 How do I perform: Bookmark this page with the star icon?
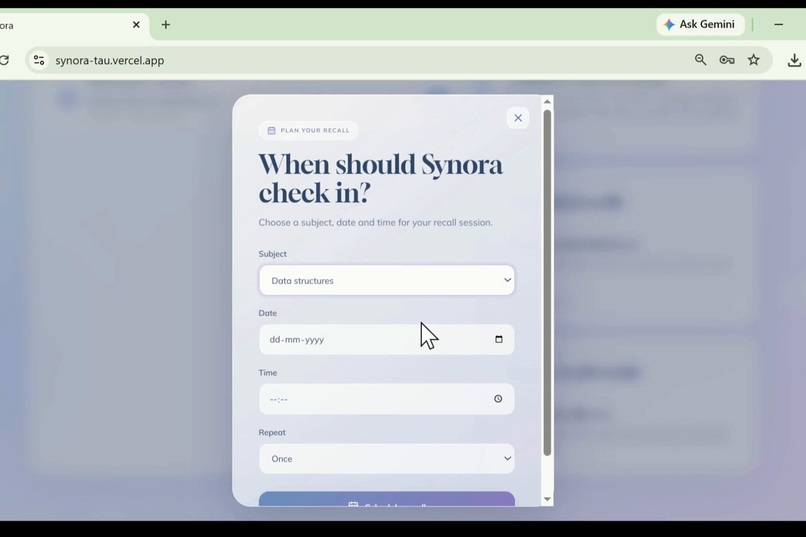(754, 60)
